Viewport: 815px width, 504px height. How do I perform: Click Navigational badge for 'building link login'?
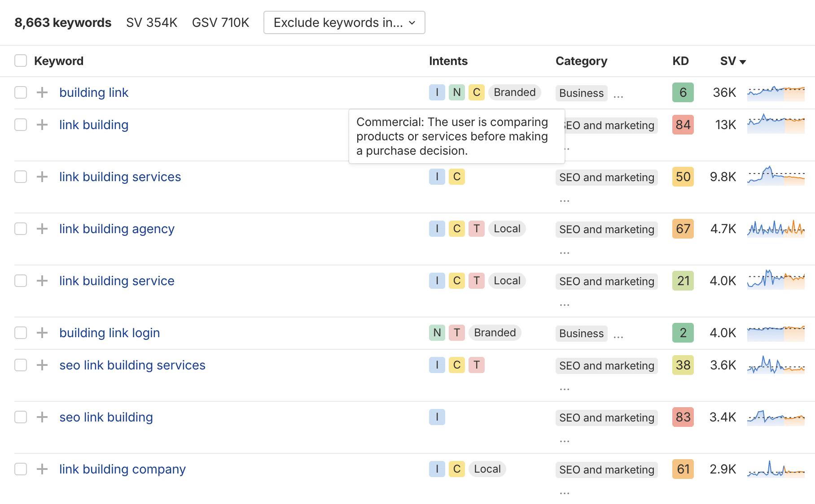point(437,333)
